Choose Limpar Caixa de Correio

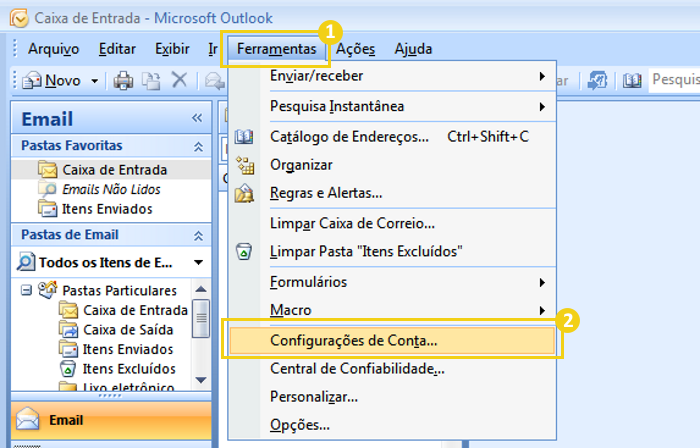pos(392,223)
